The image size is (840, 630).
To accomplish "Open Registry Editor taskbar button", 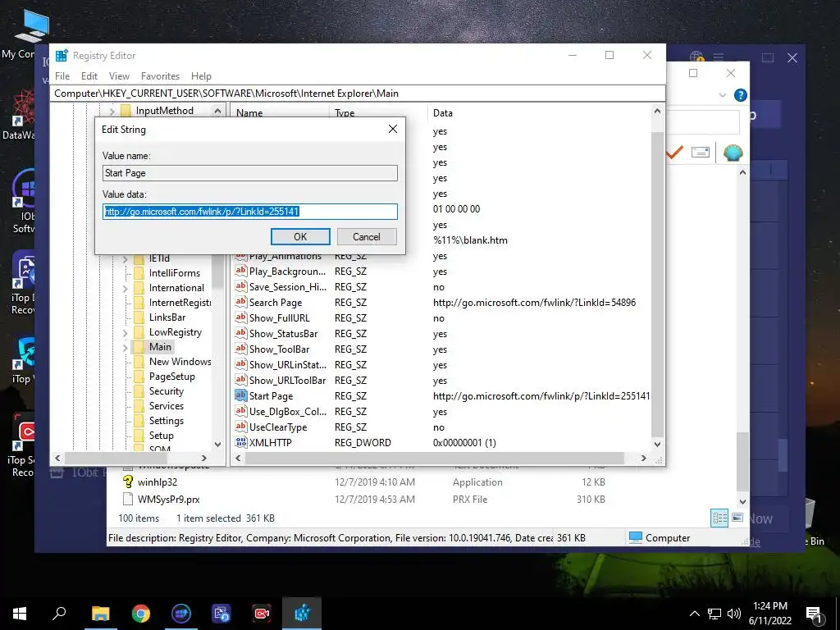I will [302, 614].
